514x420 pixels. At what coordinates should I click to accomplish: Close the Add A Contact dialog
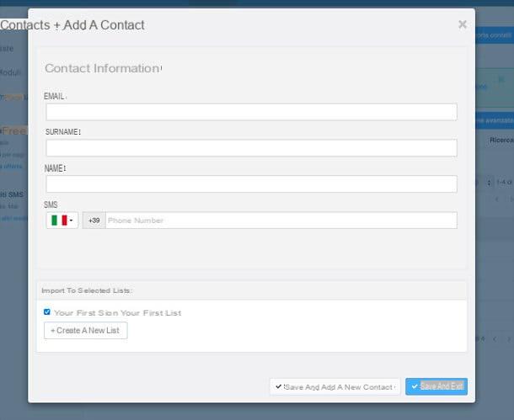pos(463,24)
